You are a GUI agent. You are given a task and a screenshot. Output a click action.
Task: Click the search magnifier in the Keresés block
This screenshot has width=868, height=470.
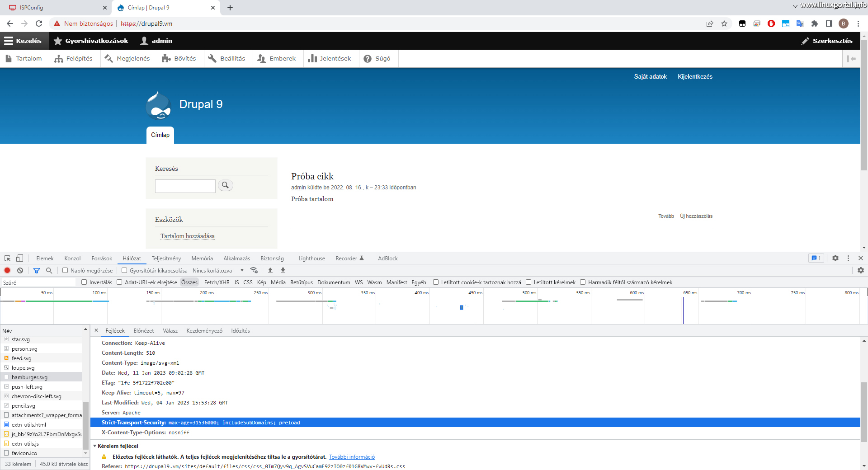point(225,185)
